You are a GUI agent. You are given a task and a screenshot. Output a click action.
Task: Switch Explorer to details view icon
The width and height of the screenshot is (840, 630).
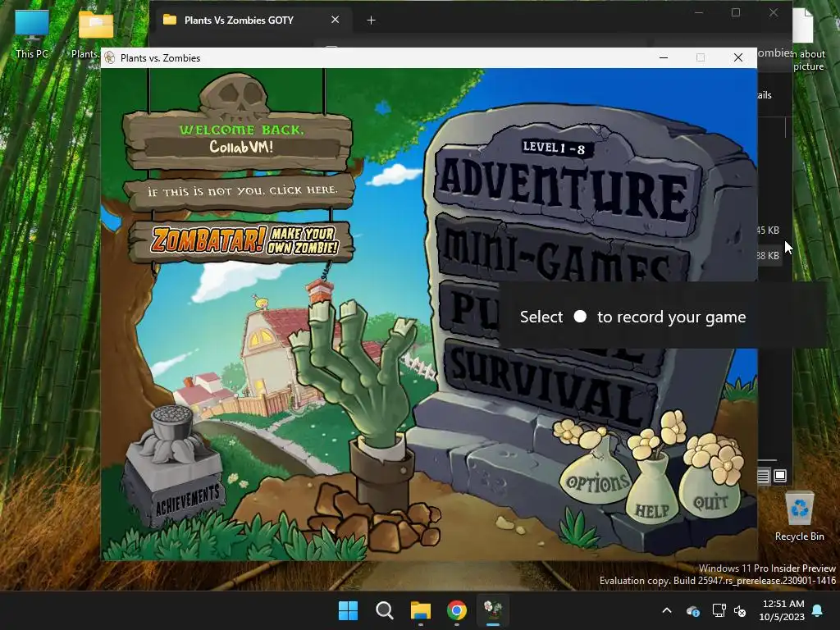(x=763, y=476)
